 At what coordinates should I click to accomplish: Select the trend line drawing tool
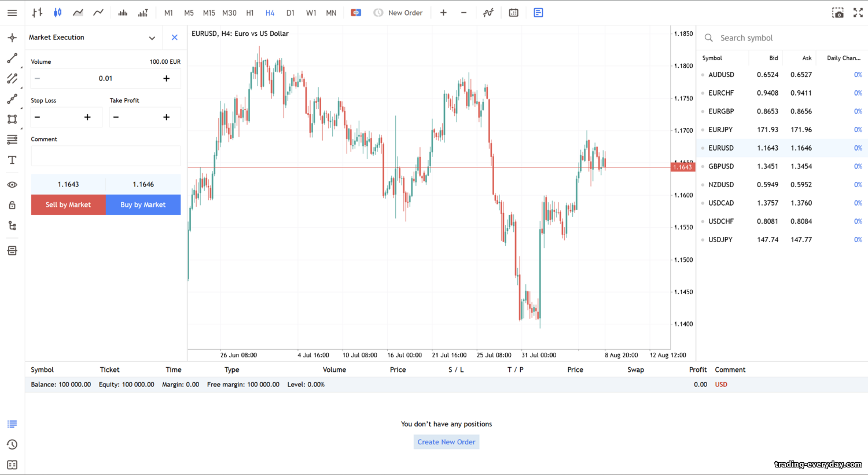(12, 59)
